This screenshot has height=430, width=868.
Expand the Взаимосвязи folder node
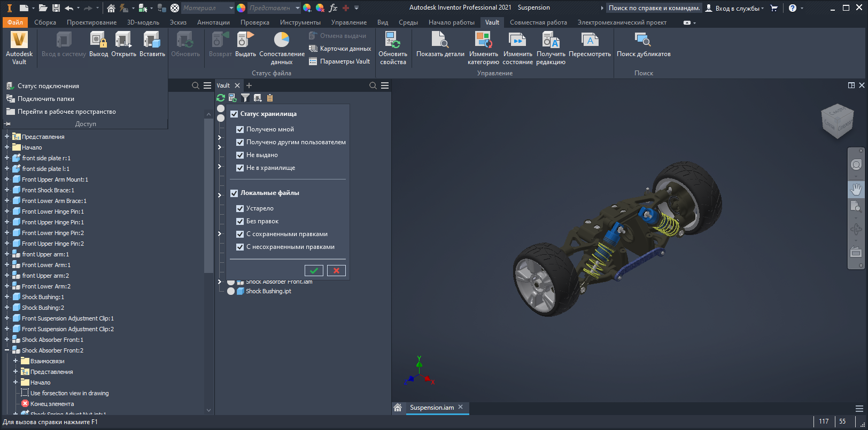15,361
